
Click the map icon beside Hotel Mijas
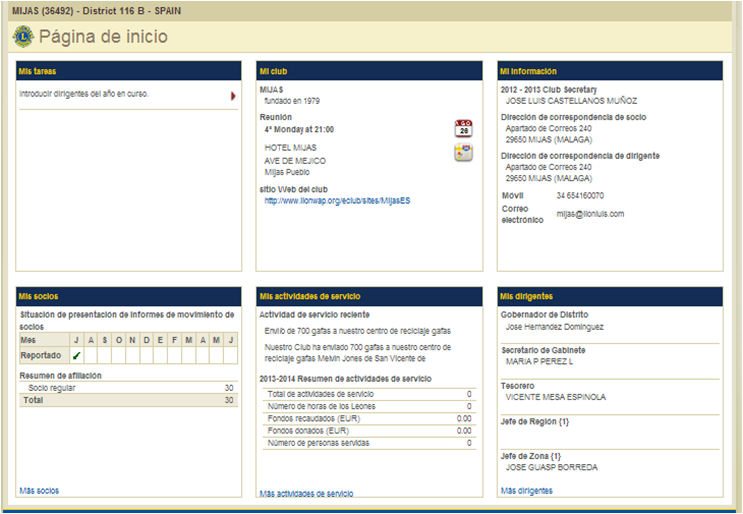coord(463,152)
